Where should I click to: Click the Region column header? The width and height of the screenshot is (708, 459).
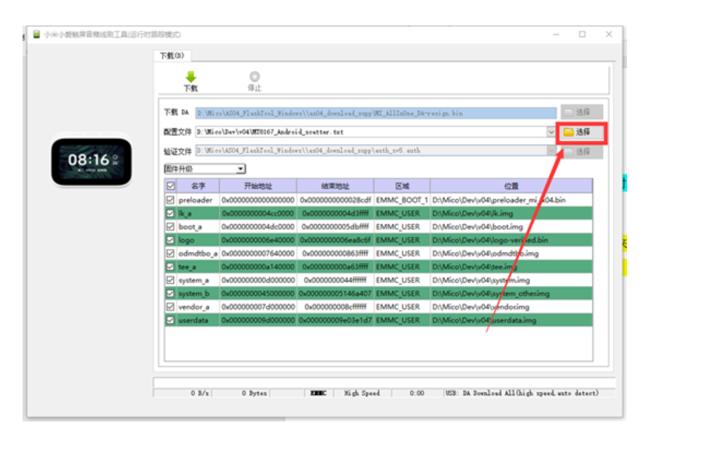[402, 185]
